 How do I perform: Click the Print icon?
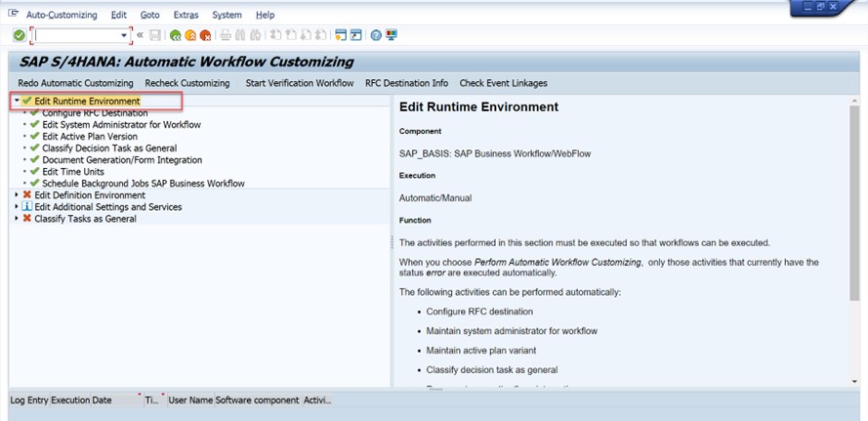tap(226, 35)
